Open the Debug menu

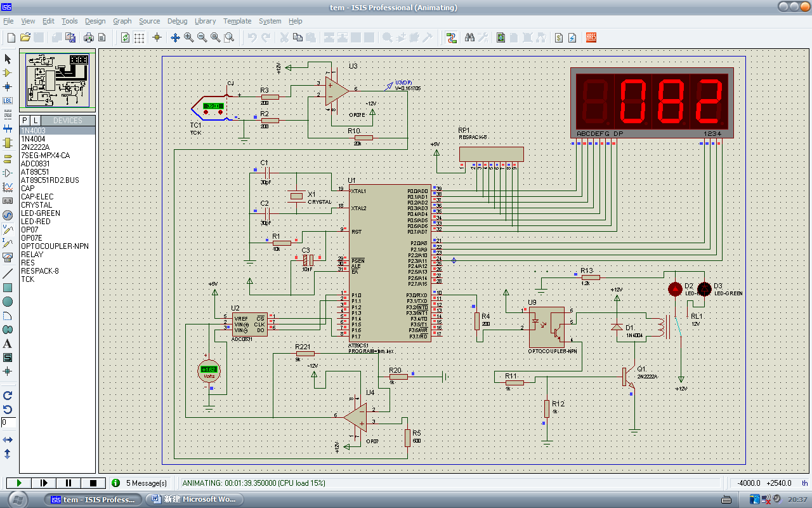pyautogui.click(x=178, y=21)
